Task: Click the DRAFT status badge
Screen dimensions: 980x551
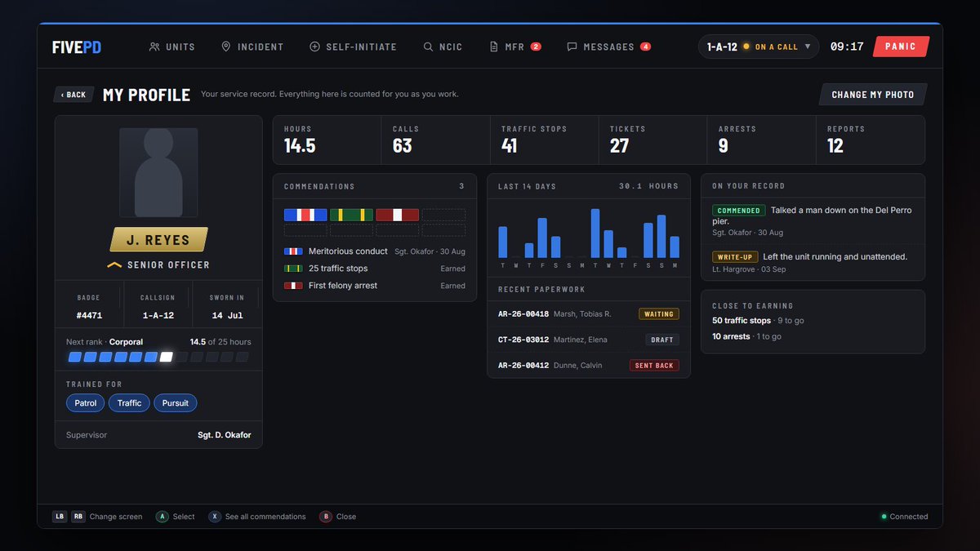Action: 662,340
